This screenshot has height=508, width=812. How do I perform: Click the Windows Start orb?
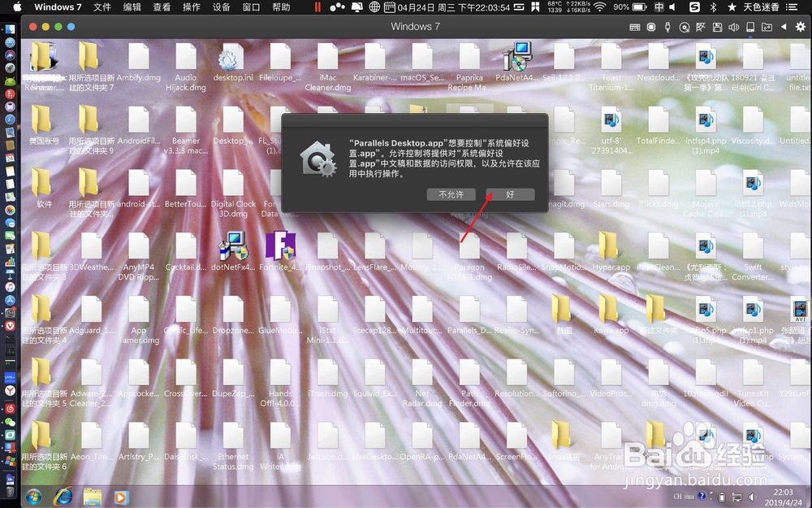pyautogui.click(x=33, y=497)
